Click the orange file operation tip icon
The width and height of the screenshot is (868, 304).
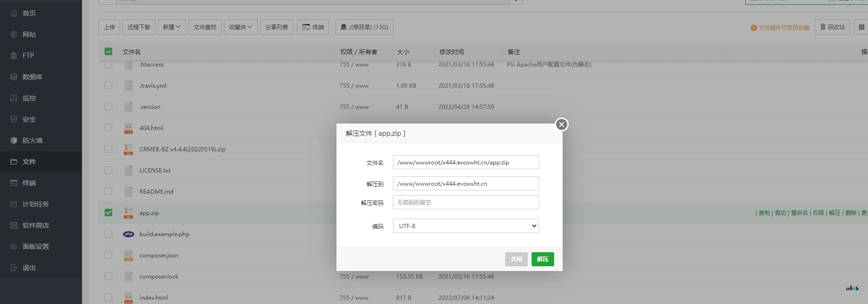point(753,28)
